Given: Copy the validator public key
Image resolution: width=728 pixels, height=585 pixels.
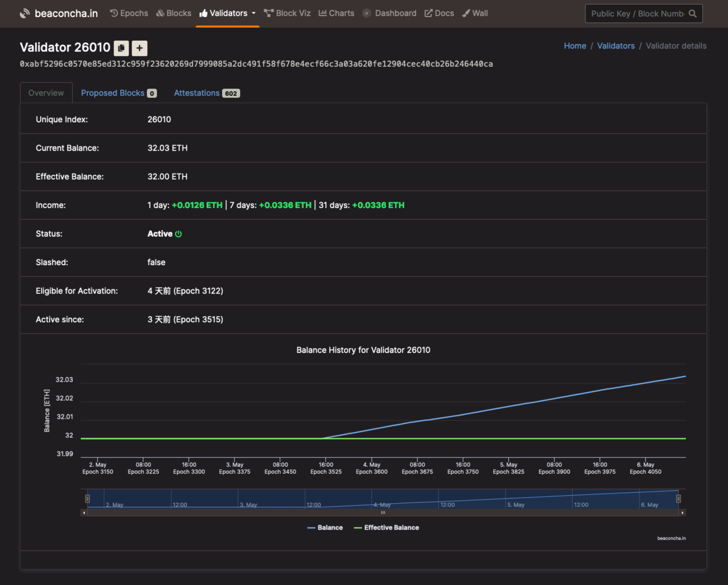Looking at the screenshot, I should [121, 48].
